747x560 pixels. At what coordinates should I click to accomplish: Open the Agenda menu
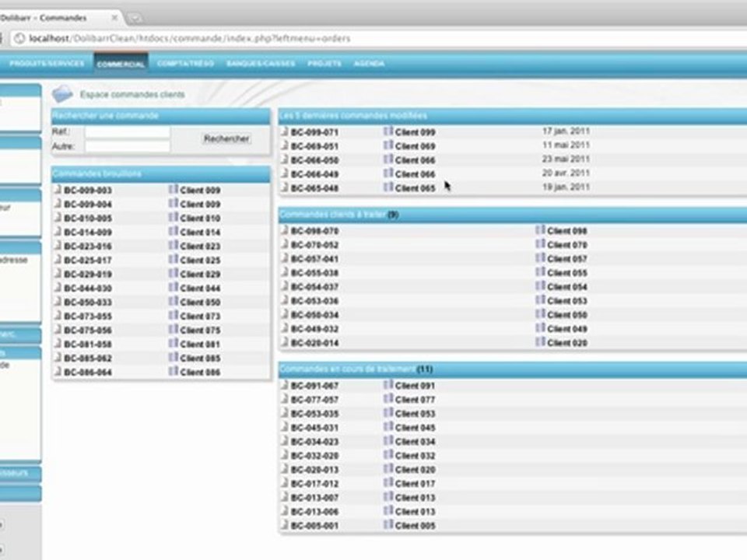point(369,63)
